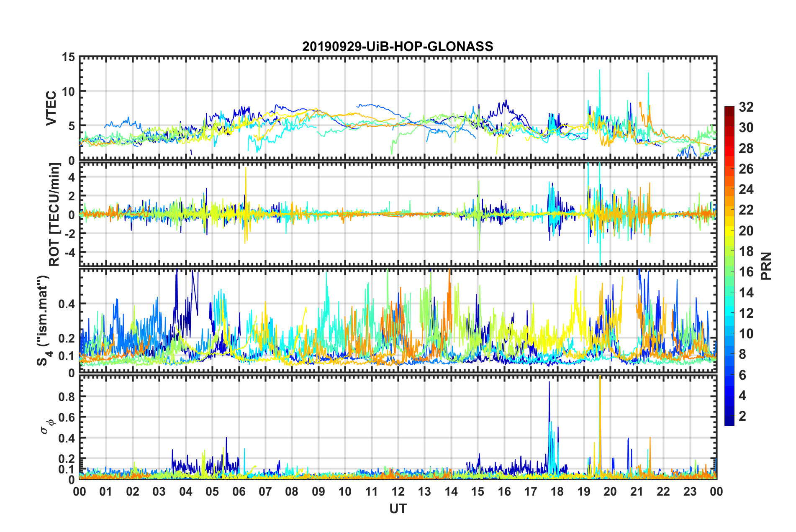Select the 6 label on the PRN colorbar
The width and height of the screenshot is (796, 532).
742,375
